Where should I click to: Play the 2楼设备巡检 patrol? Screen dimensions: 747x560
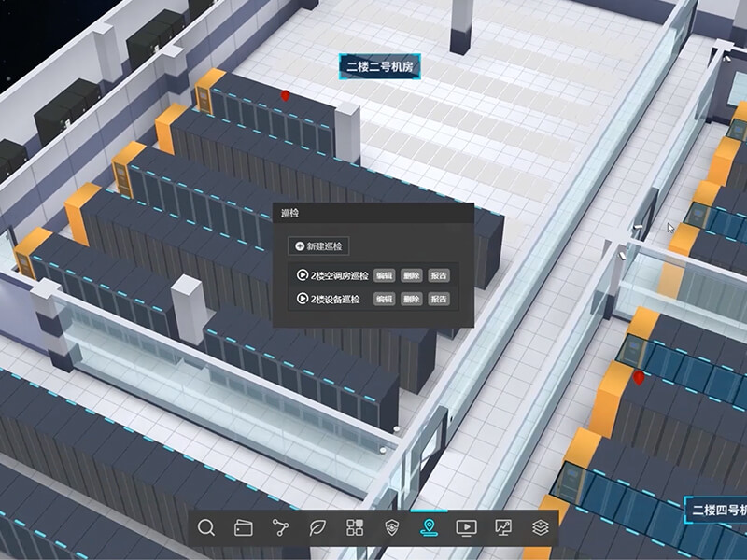(302, 299)
